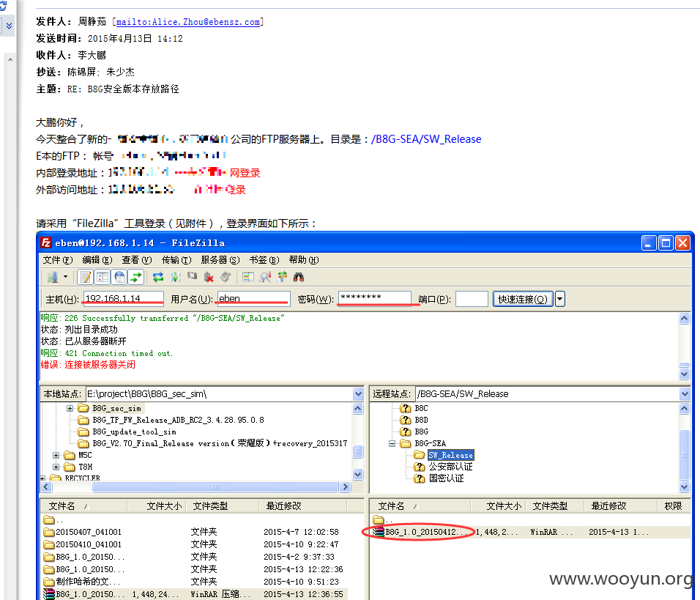Open the Site Manager dropdown arrow
The height and width of the screenshot is (600, 700).
(66, 277)
